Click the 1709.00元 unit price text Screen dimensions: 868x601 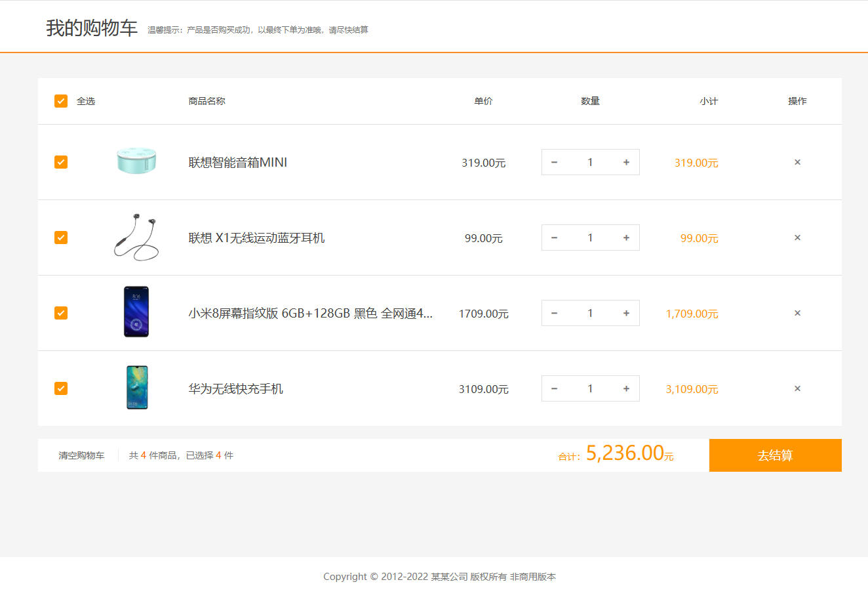[484, 314]
